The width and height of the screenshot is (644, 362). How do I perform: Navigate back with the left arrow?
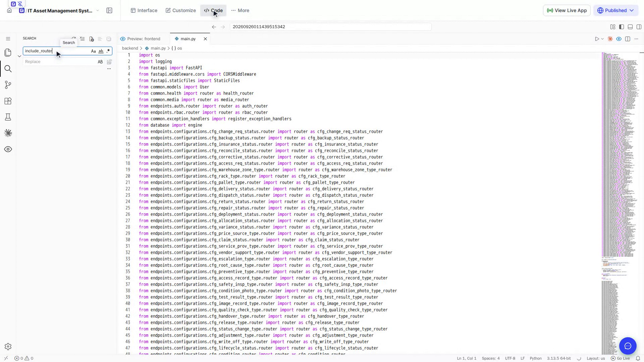(x=214, y=27)
